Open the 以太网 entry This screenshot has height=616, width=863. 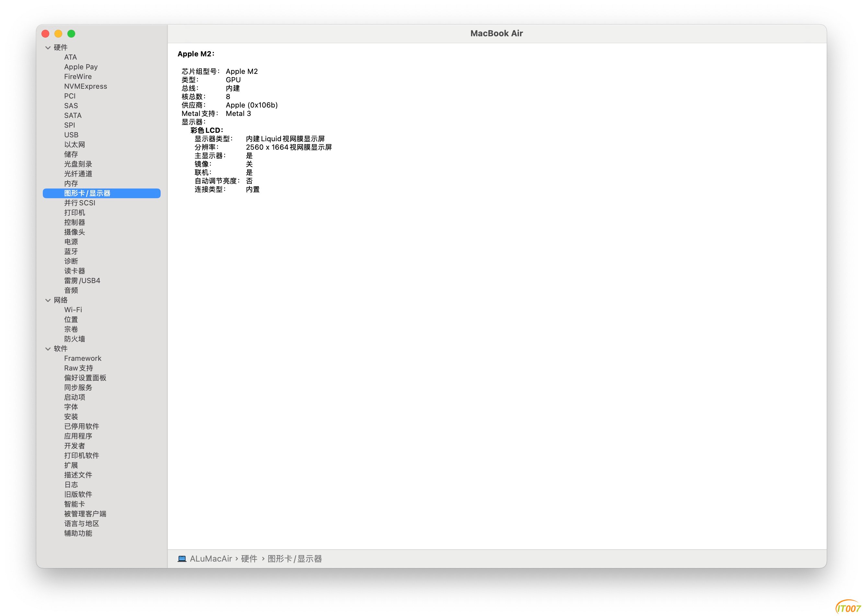pyautogui.click(x=75, y=144)
